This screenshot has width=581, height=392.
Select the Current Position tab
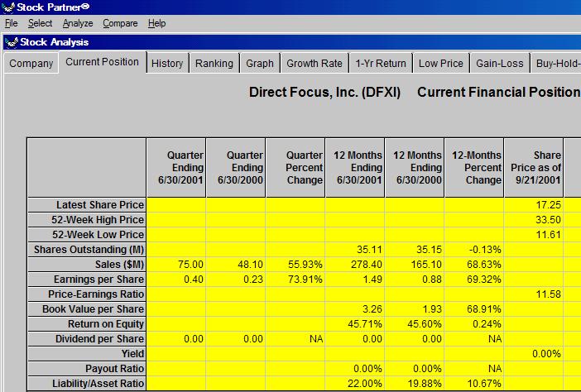point(103,62)
